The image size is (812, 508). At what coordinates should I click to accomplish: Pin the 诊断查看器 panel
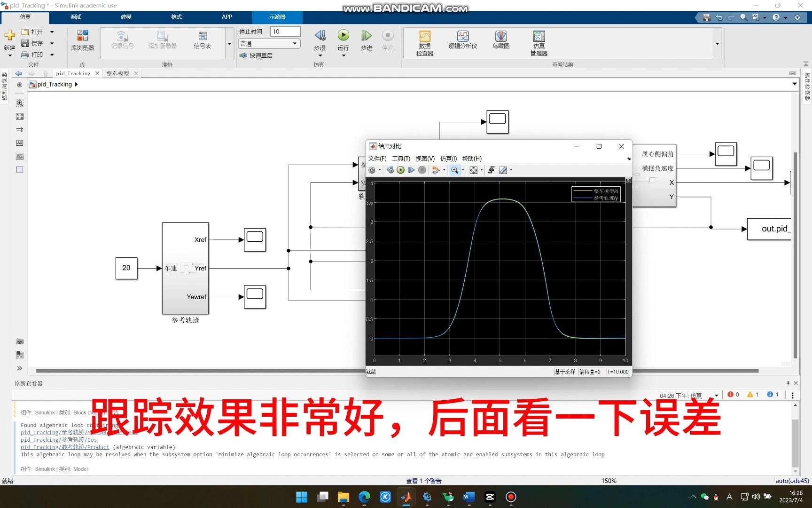(x=788, y=383)
